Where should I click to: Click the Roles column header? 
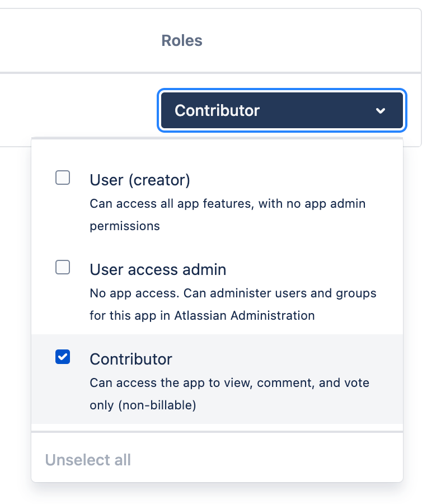coord(182,40)
